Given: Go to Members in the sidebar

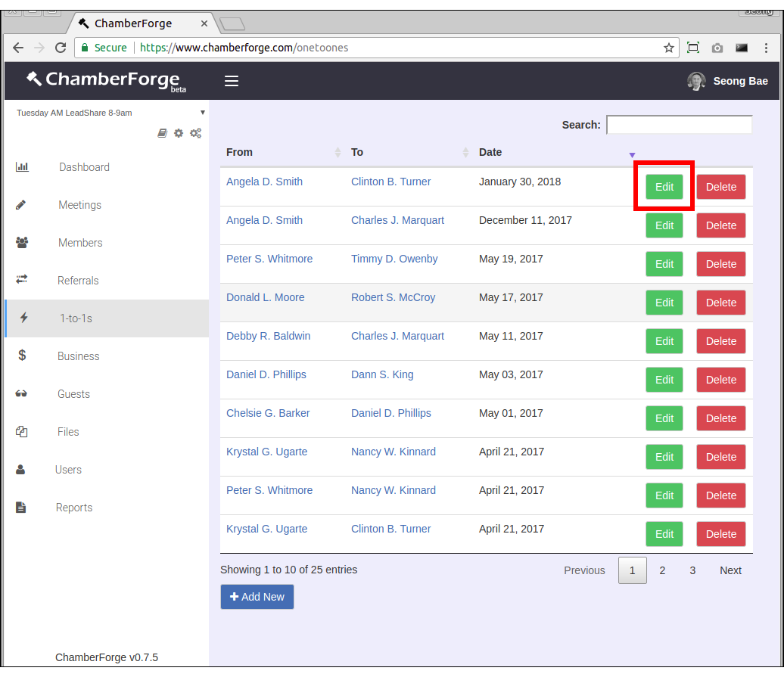Looking at the screenshot, I should pyautogui.click(x=80, y=243).
